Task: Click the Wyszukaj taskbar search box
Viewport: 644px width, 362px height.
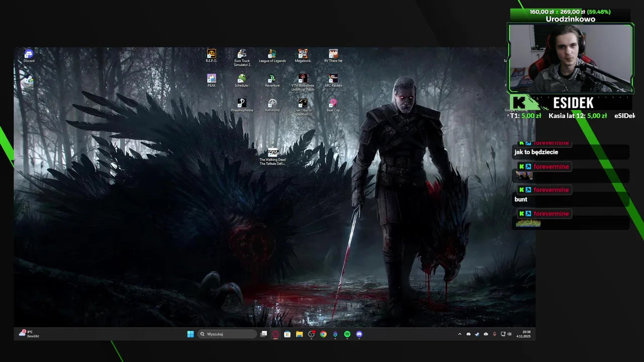Action: click(x=227, y=334)
